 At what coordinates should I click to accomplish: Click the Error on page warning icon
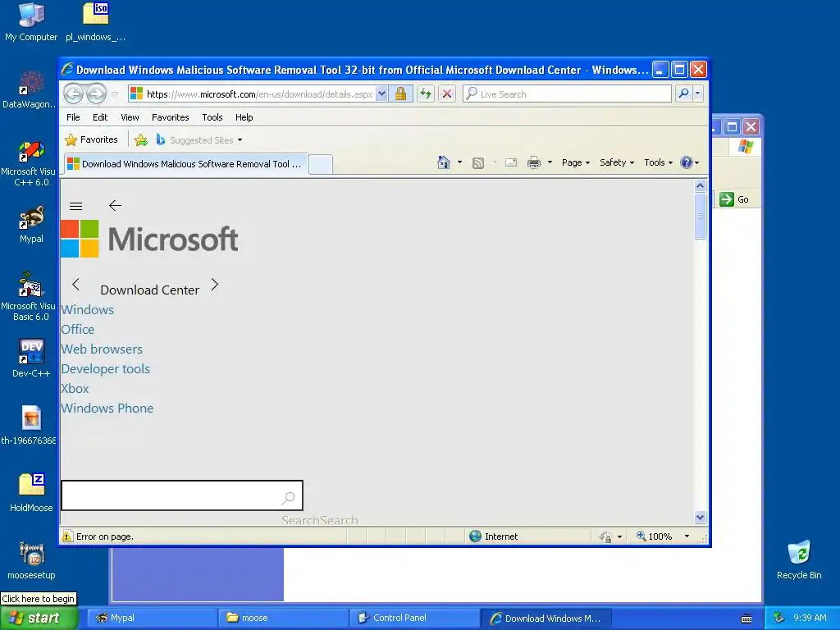pyautogui.click(x=67, y=536)
